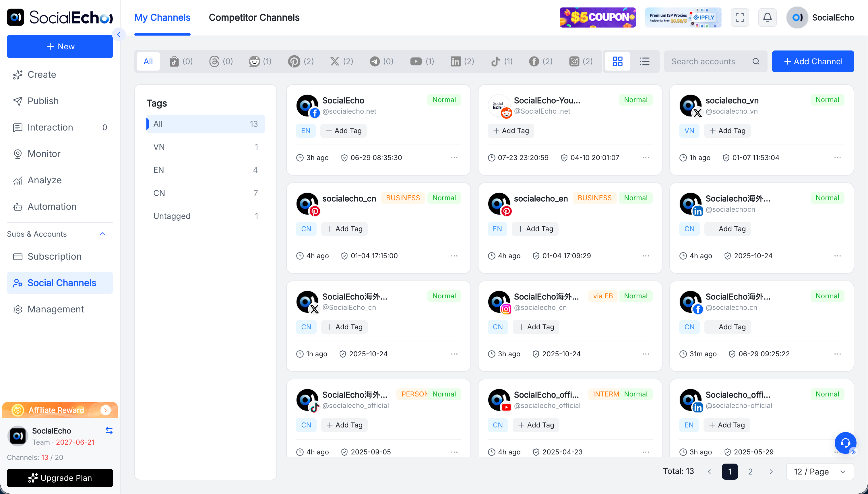Select the All platforms filter tab
This screenshot has height=494, width=868.
pyautogui.click(x=148, y=61)
